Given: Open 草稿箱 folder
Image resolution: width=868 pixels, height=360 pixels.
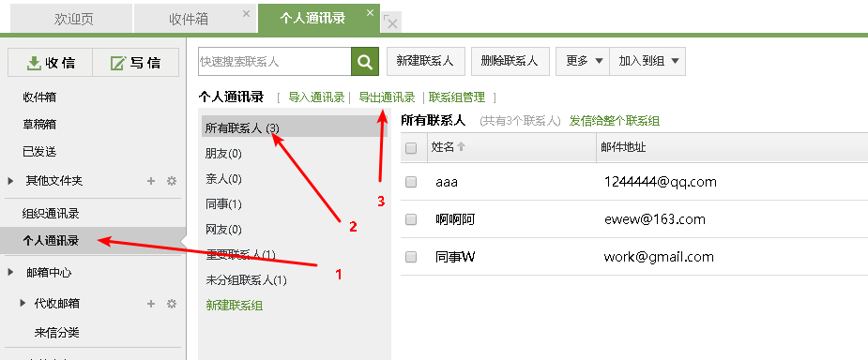Looking at the screenshot, I should point(39,125).
